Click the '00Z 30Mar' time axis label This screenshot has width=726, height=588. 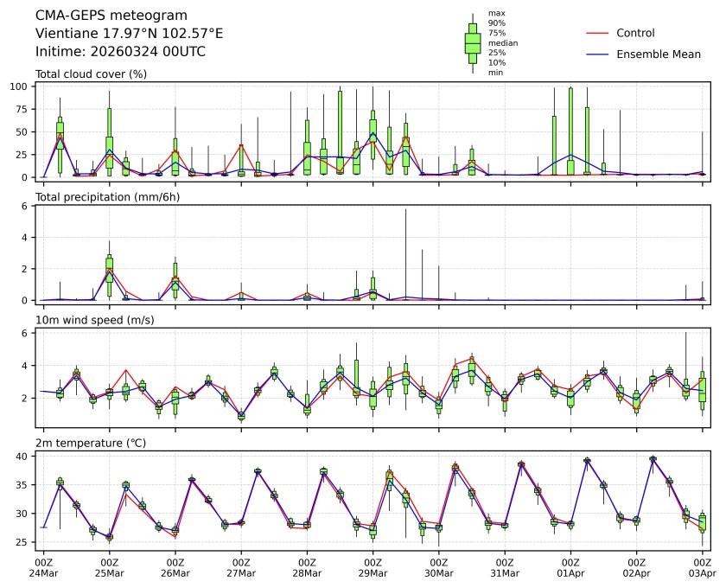point(439,567)
